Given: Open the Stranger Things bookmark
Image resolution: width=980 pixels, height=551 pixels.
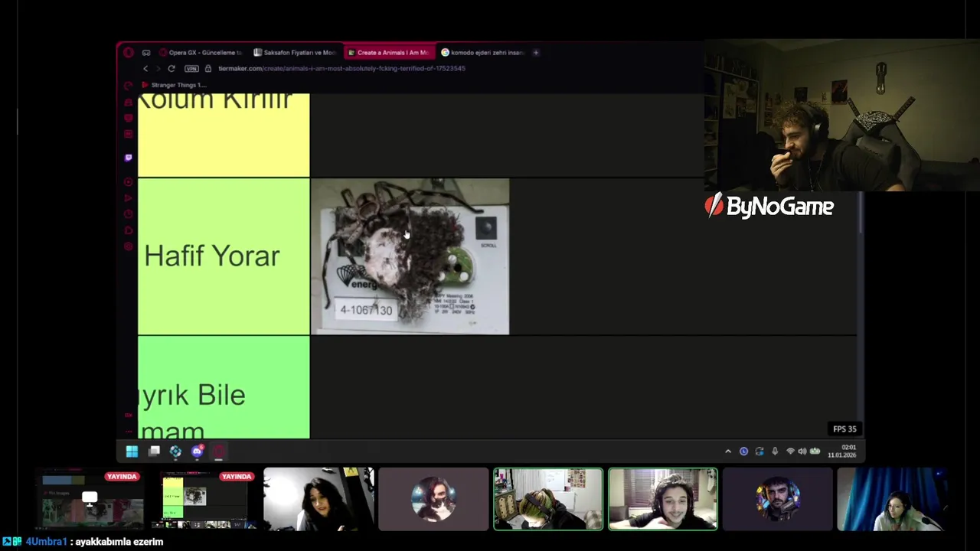Looking at the screenshot, I should [x=173, y=85].
